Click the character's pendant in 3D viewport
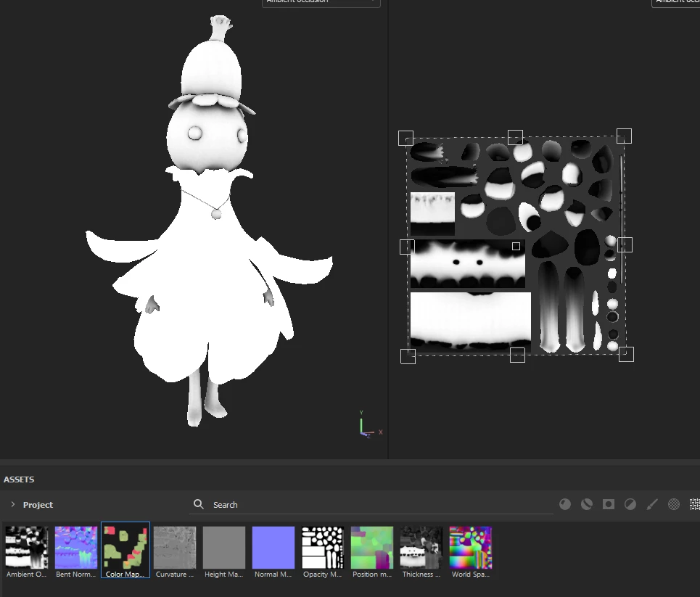700x597 pixels. [216, 214]
